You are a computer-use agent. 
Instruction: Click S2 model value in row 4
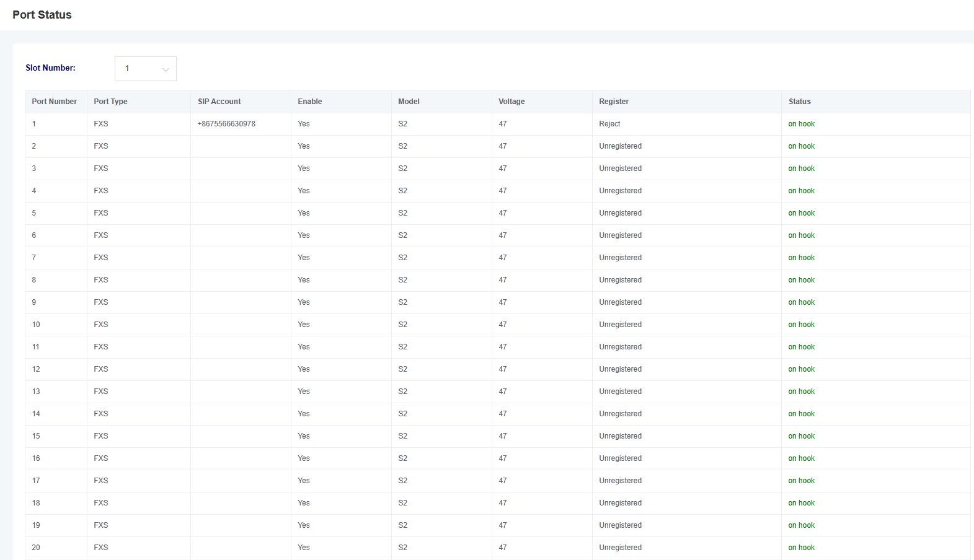click(403, 191)
